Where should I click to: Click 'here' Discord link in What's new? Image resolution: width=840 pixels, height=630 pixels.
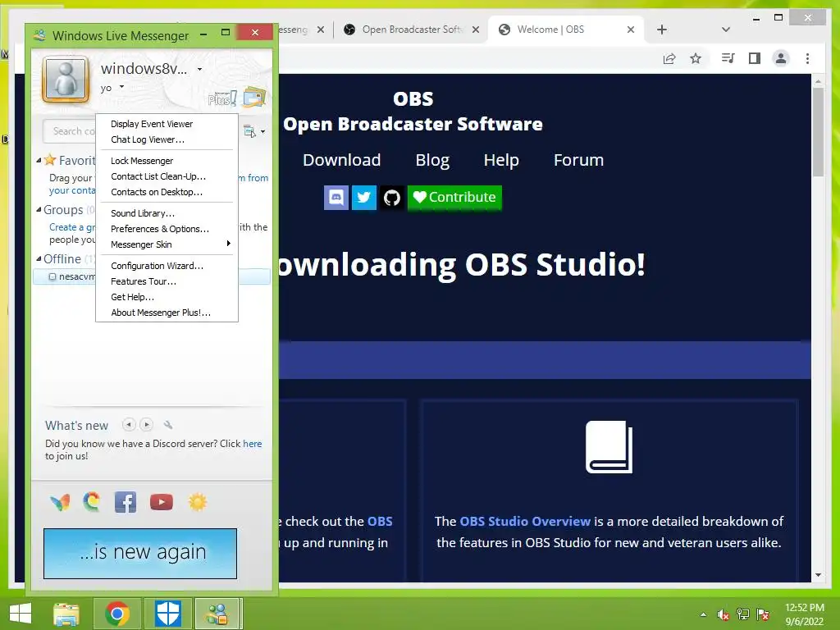253,444
